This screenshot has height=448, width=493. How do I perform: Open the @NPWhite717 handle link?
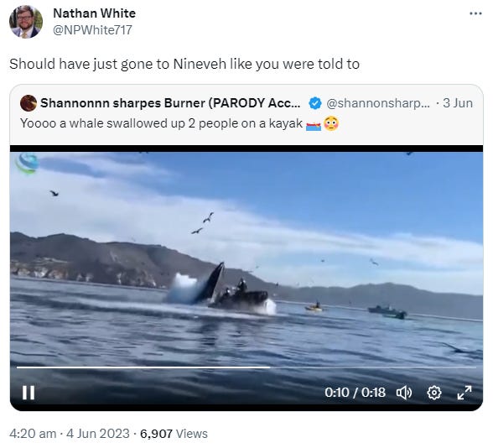click(92, 30)
